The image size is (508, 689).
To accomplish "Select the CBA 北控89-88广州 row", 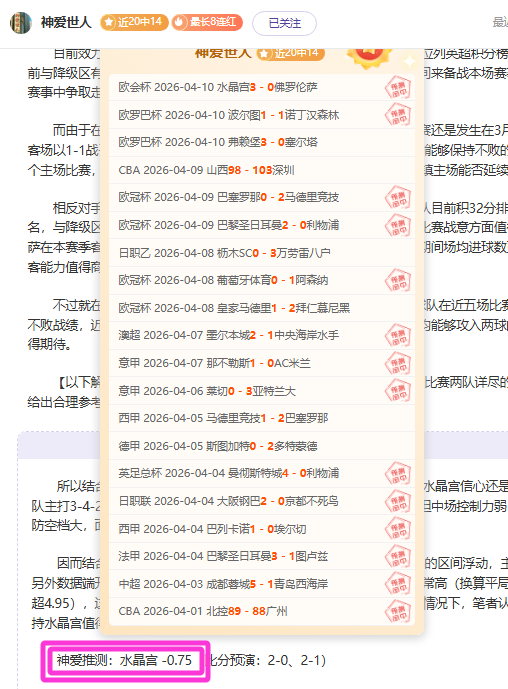I will (262, 611).
